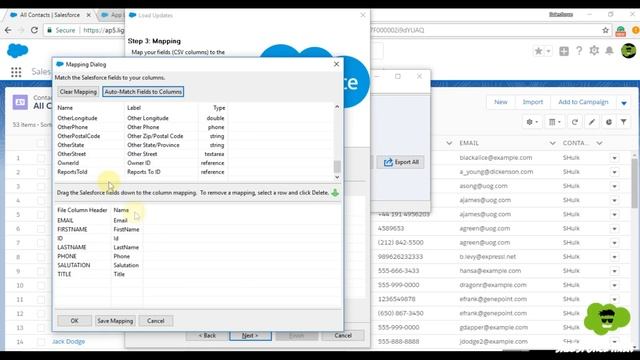640x360 pixels.
Task: Open row actions for hansa@example.com
Action: pos(615,271)
